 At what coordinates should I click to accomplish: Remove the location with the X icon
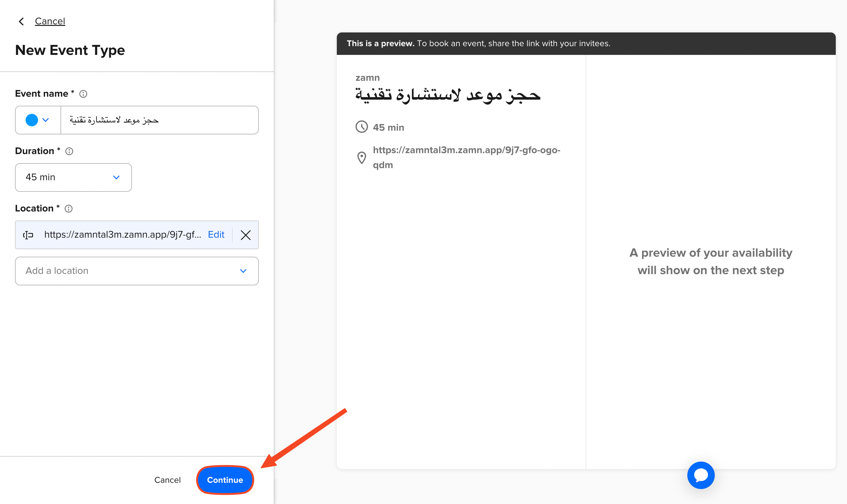point(245,235)
